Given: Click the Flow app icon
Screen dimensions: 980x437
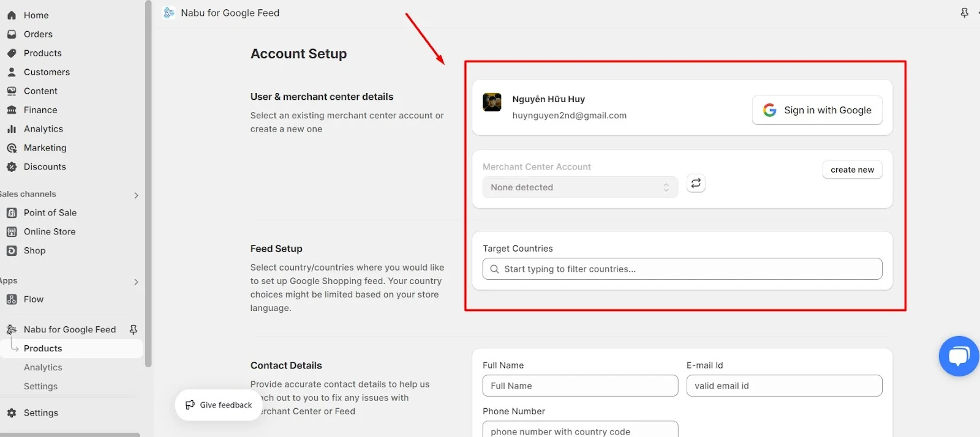Looking at the screenshot, I should (12, 299).
